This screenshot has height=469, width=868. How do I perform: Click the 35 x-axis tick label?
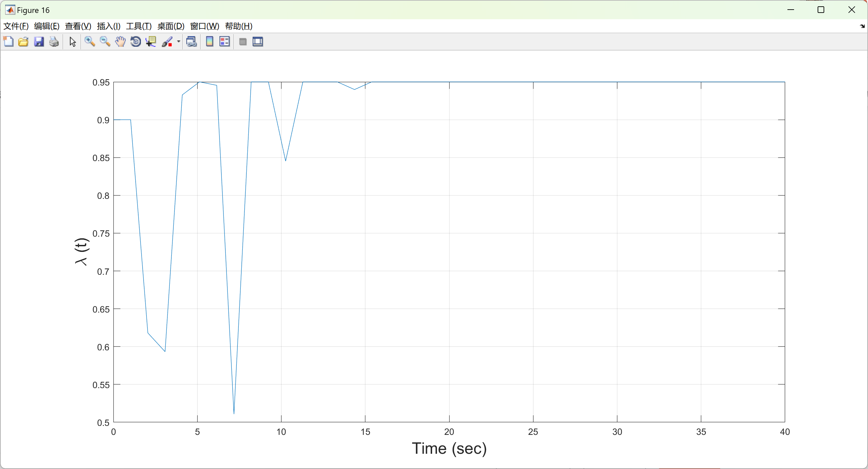coord(701,432)
